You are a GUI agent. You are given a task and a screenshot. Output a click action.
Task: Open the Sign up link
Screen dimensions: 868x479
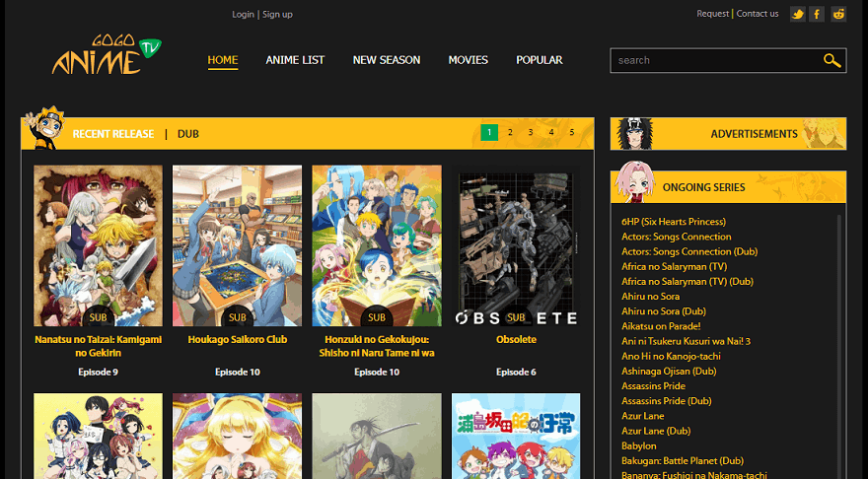pos(277,15)
